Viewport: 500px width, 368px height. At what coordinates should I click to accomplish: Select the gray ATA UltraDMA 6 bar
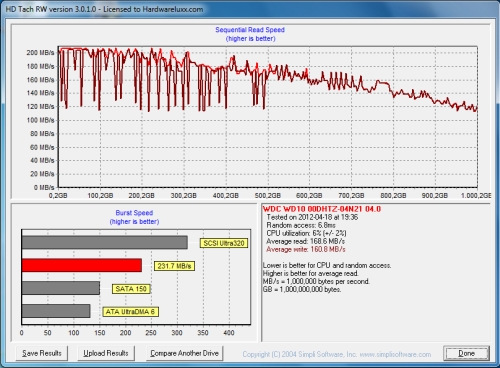(x=56, y=311)
